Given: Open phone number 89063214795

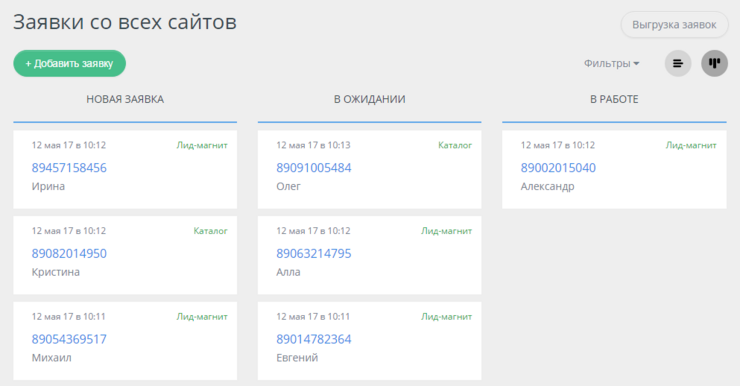Looking at the screenshot, I should click(x=313, y=253).
